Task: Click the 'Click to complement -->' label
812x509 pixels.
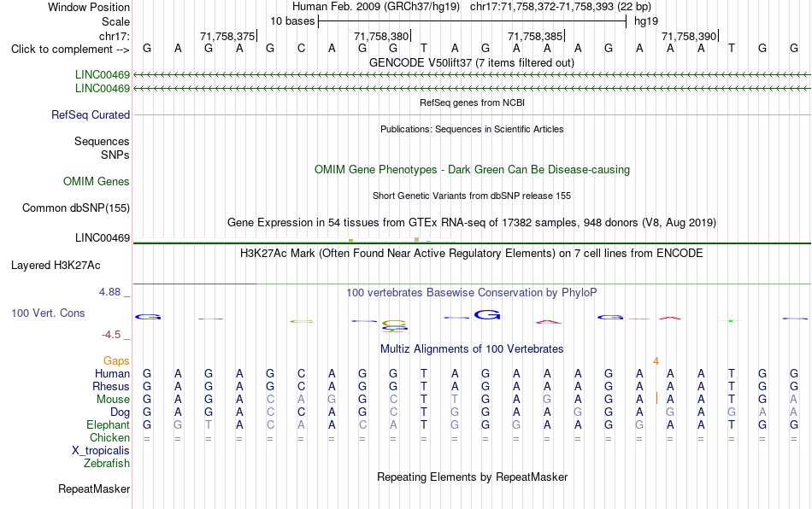Action: tap(70, 50)
